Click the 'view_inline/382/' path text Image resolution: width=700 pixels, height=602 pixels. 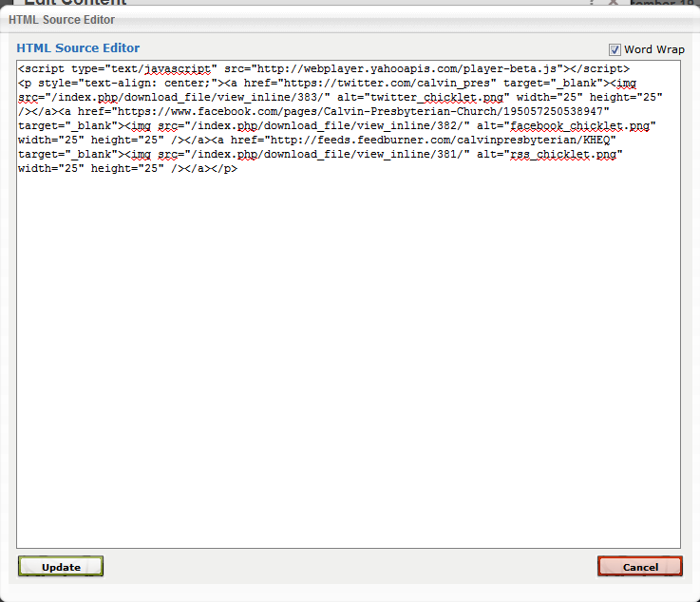point(409,126)
